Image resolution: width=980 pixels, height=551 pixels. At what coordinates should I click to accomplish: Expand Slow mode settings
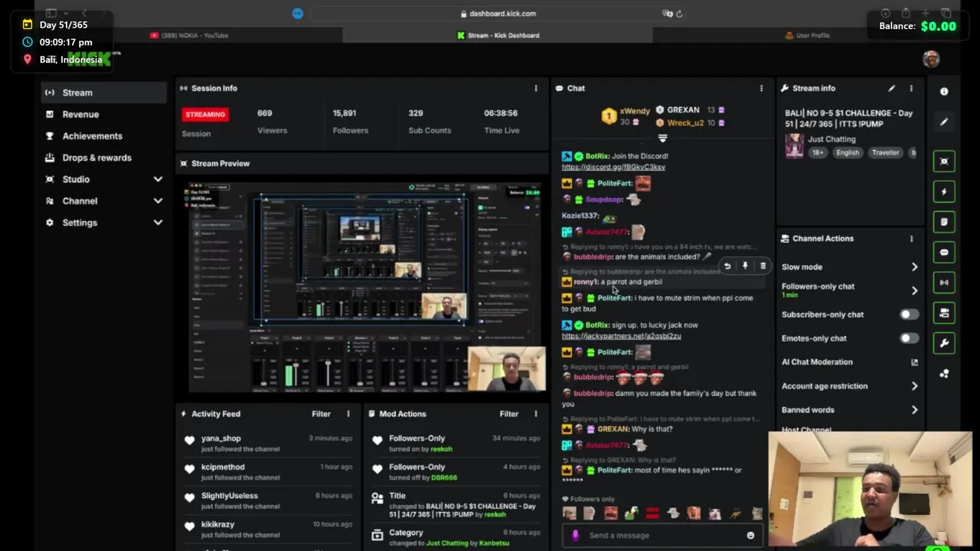[x=914, y=267]
